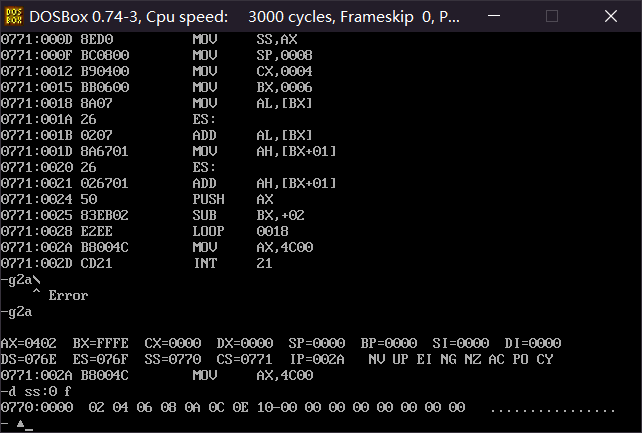Click the register value DX=0000
The height and width of the screenshot is (433, 642).
245,343
